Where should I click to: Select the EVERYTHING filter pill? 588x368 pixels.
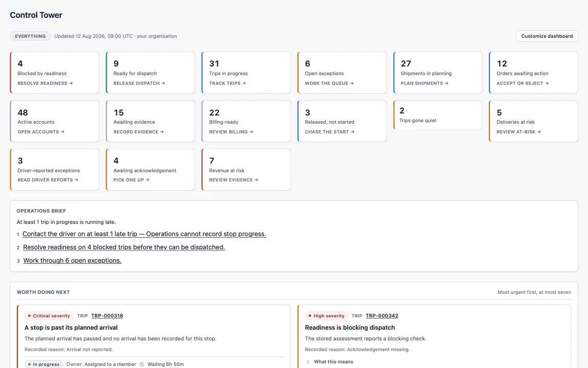[31, 36]
